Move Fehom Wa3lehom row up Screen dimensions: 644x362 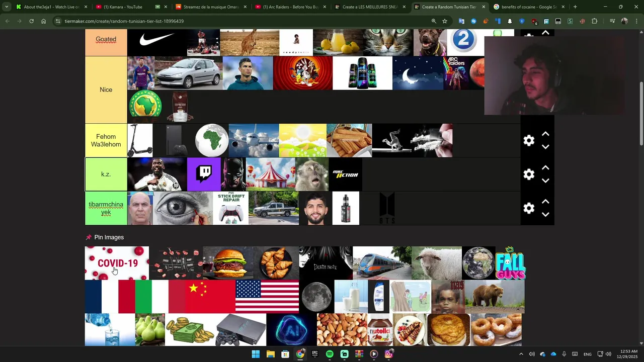[x=545, y=134]
